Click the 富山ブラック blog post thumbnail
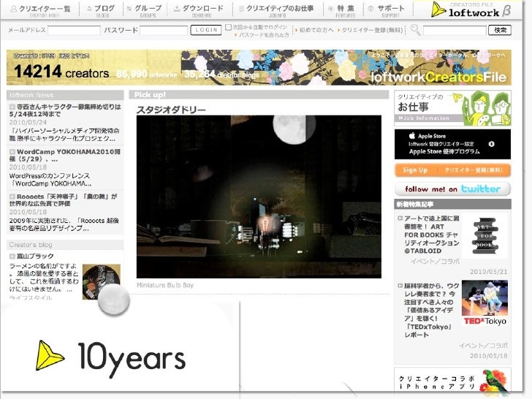This screenshot has height=399, width=532. [102, 281]
